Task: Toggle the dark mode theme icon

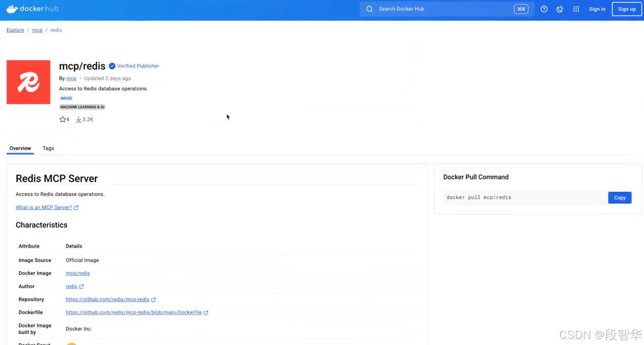Action: click(560, 9)
